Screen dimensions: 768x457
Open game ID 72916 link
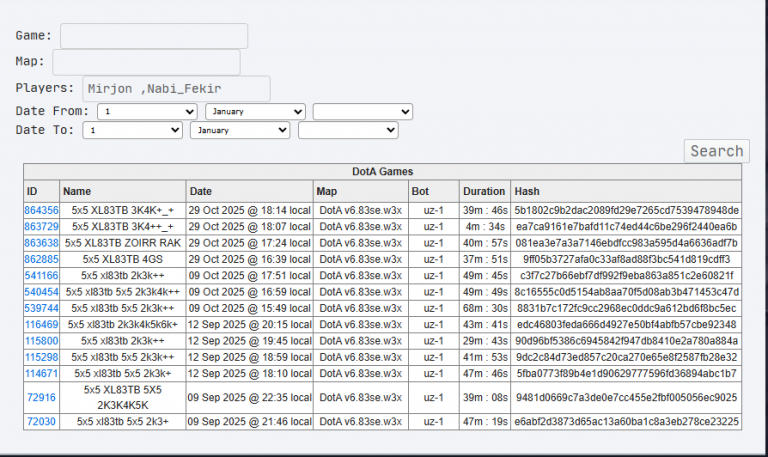coord(41,397)
